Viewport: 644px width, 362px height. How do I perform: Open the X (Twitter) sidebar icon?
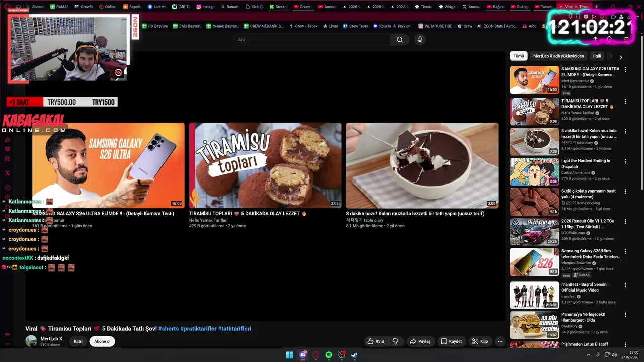coord(7,173)
